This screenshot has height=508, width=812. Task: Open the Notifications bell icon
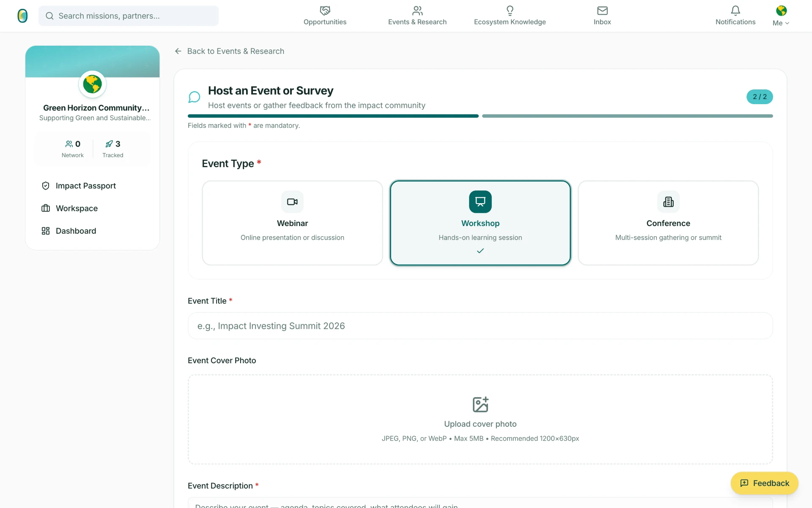tap(735, 10)
